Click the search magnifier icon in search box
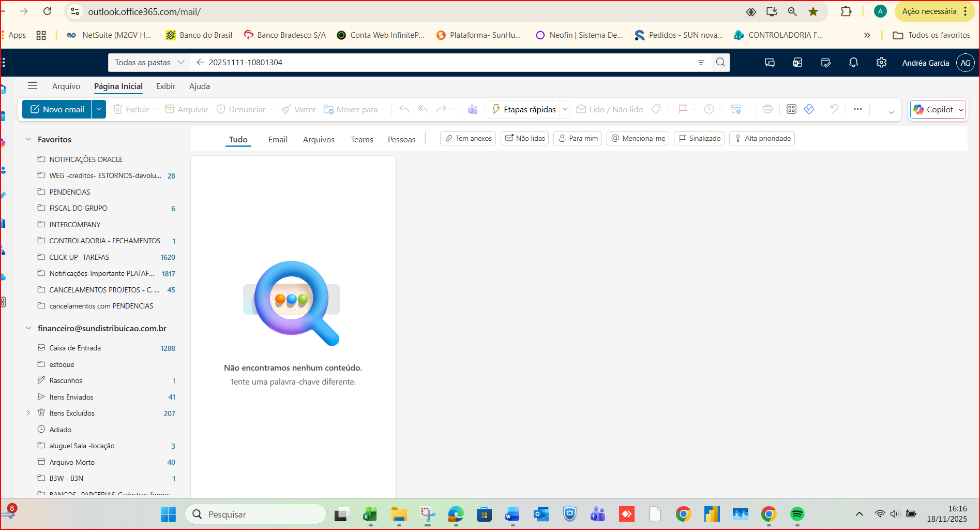This screenshot has width=980, height=530. [x=720, y=63]
